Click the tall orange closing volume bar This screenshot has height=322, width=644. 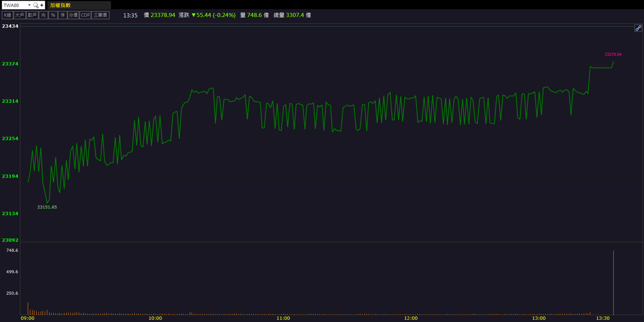tap(613, 283)
